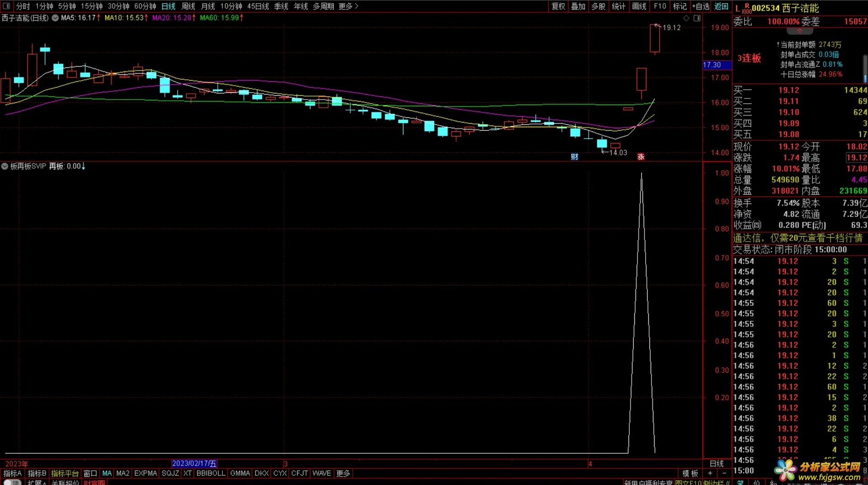Select the 15分钟 timeframe
This screenshot has height=485, width=868.
pos(92,6)
